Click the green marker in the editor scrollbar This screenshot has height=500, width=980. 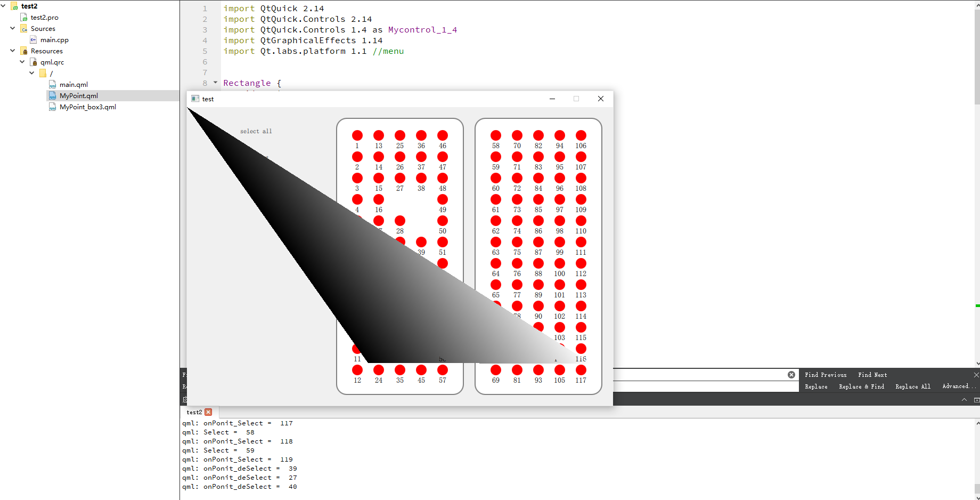[977, 306]
